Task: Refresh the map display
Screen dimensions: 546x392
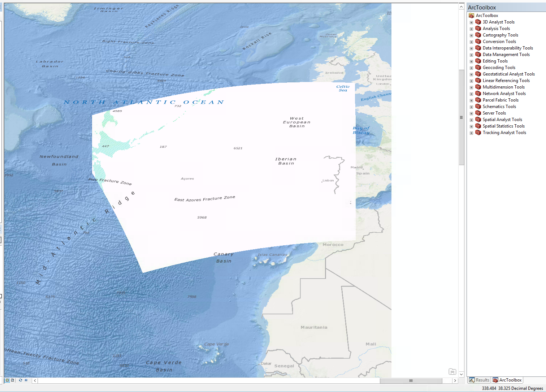Action: coord(21,380)
